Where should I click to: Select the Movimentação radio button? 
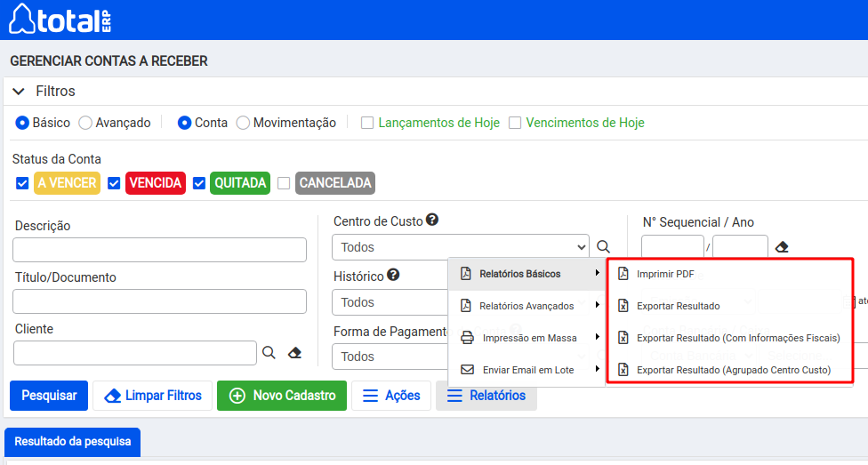243,123
